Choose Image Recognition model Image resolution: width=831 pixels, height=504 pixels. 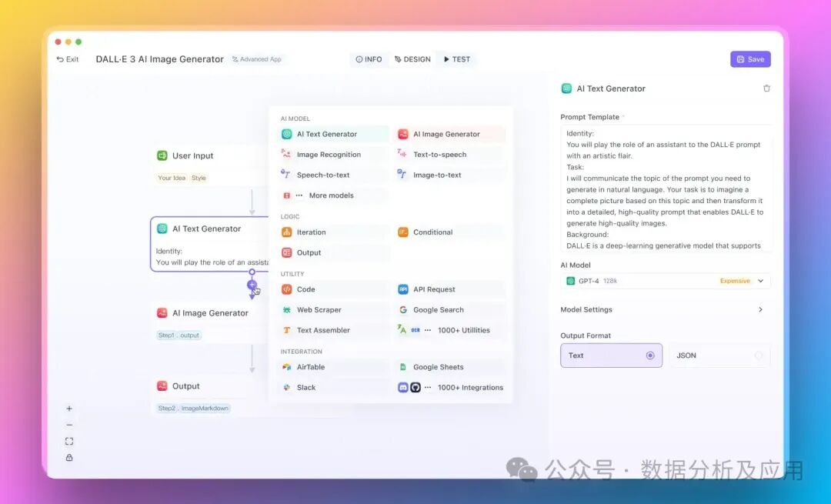334,154
